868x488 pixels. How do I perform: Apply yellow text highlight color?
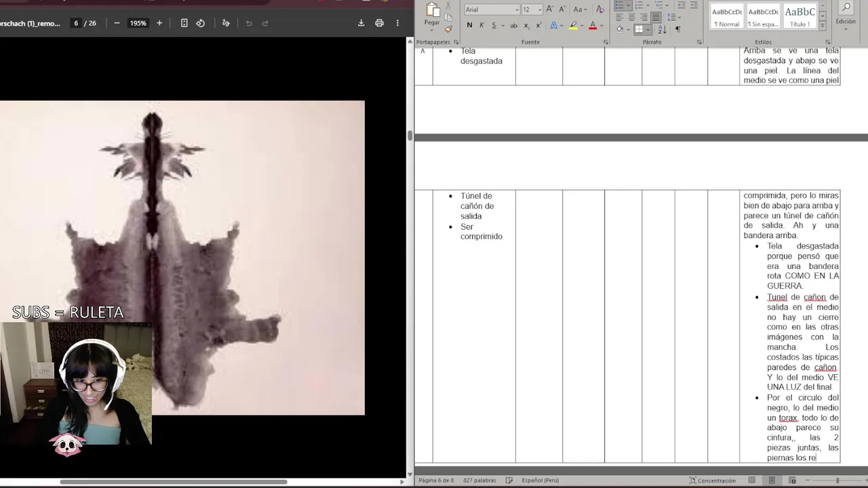tap(573, 25)
